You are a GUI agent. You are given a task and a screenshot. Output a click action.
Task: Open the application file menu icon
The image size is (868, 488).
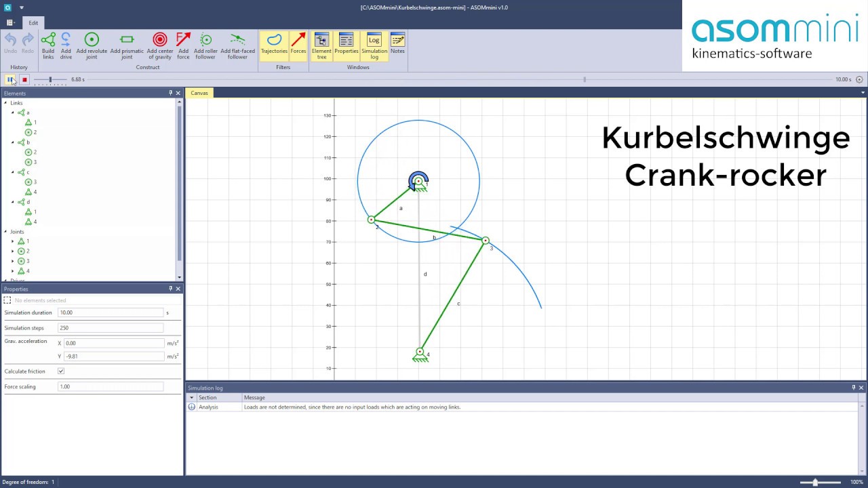pos(9,22)
